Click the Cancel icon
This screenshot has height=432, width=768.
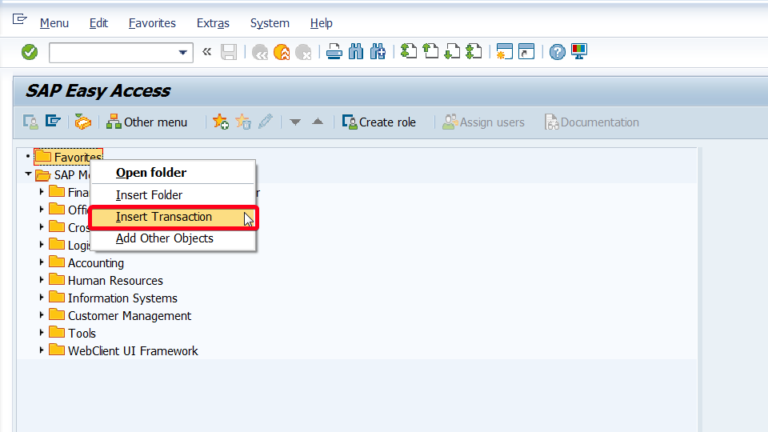[x=304, y=52]
